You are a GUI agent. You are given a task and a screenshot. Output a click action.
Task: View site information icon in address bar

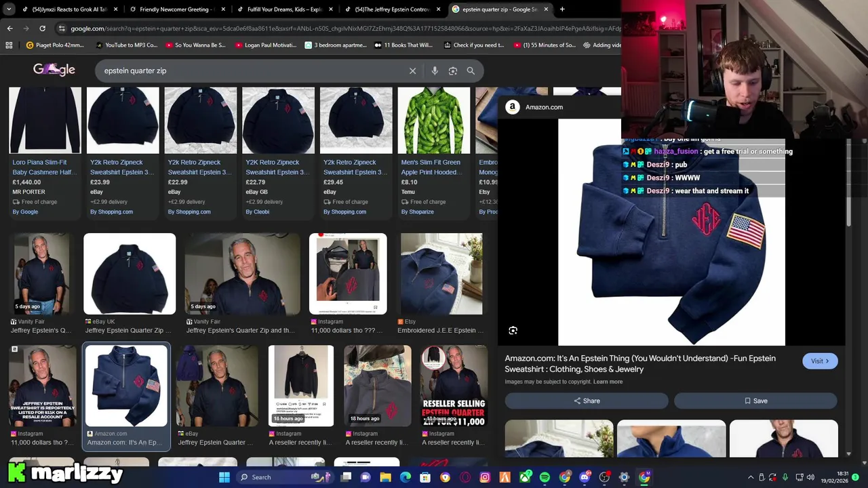62,28
